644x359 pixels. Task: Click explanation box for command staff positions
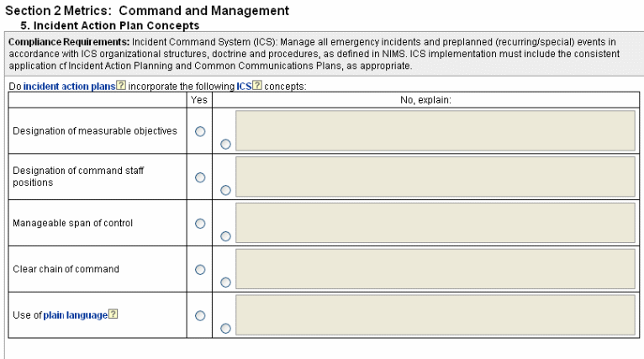(x=435, y=177)
